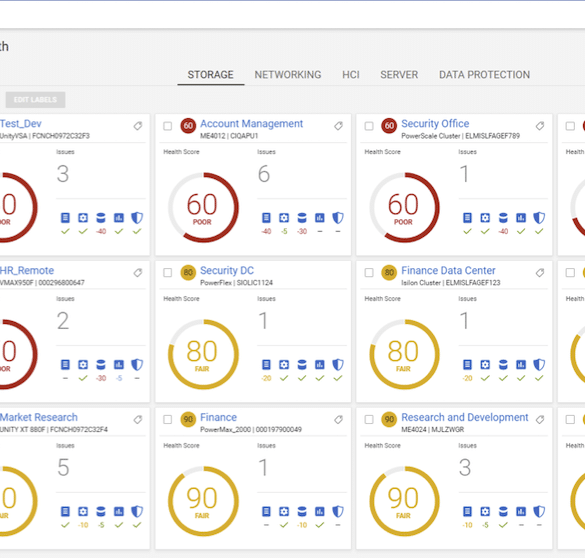Click the Components icon on Finance Data Center card
The image size is (585, 558).
pos(467,364)
